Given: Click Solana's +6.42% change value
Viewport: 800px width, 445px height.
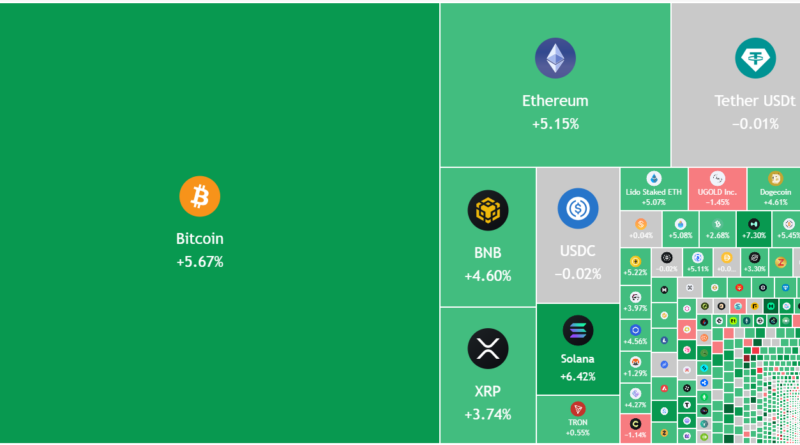Looking at the screenshot, I should (x=577, y=377).
